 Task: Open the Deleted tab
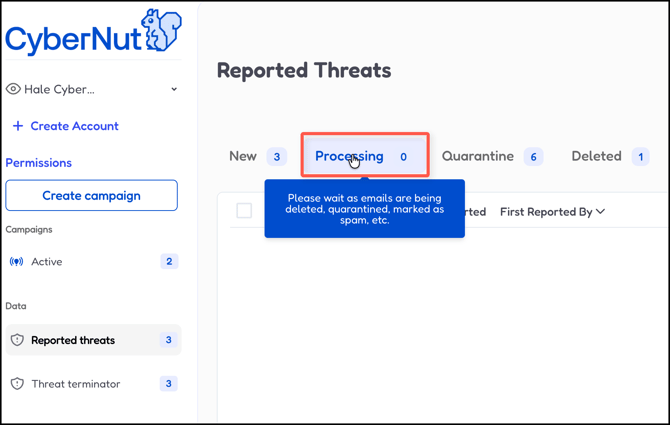tap(596, 156)
